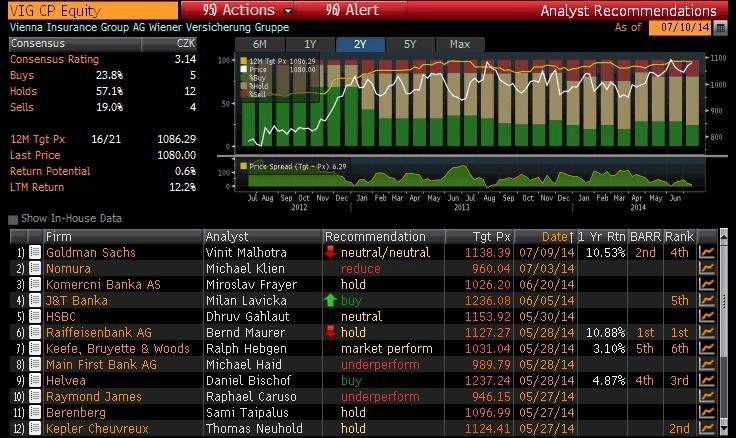Open Raiffeisenbank AG firm link

coord(99,332)
